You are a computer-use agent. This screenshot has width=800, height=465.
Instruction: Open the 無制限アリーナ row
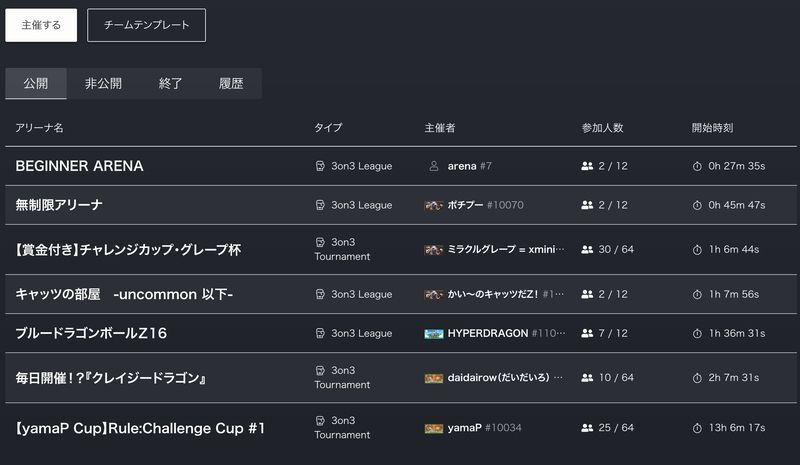click(60, 205)
